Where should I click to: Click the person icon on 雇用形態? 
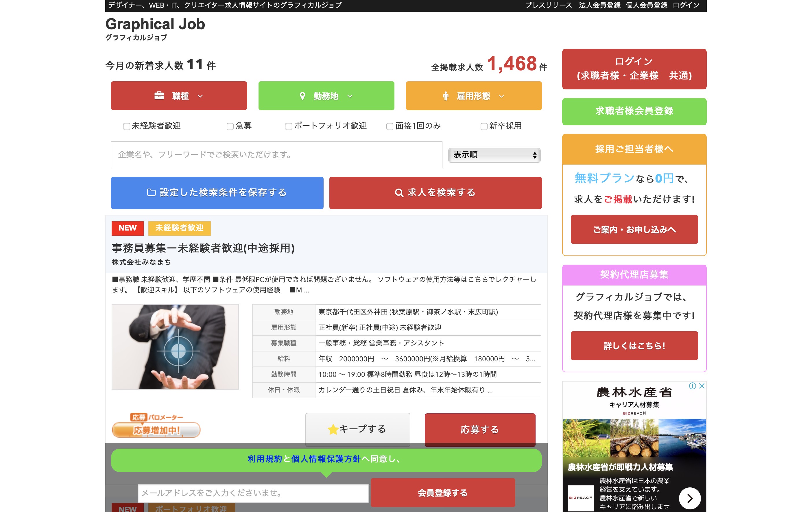pyautogui.click(x=445, y=96)
